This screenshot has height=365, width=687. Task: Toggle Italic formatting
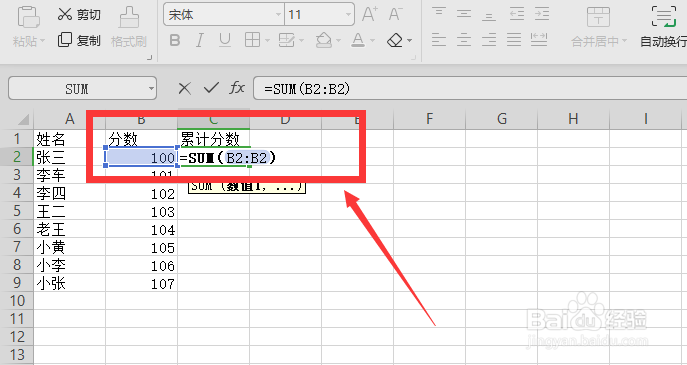click(x=199, y=40)
